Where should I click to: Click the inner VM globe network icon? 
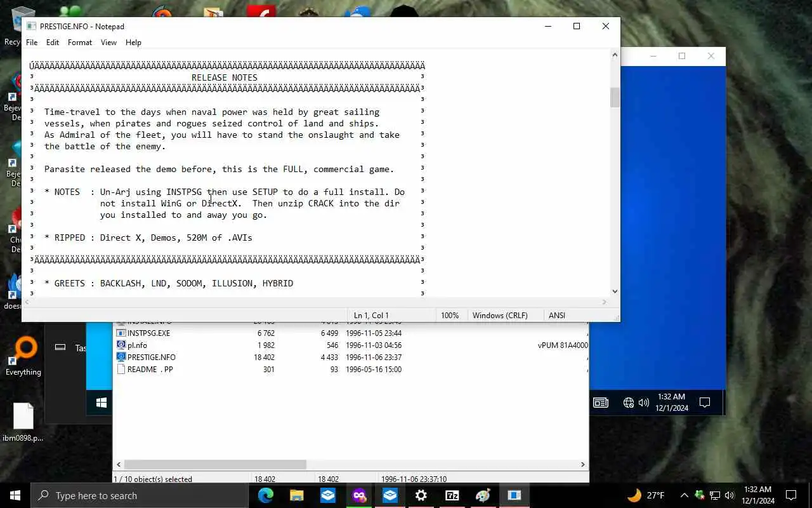coord(629,403)
